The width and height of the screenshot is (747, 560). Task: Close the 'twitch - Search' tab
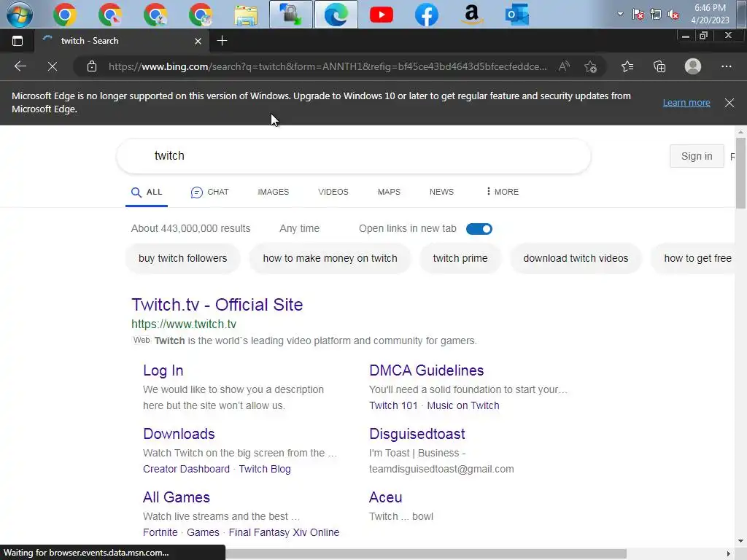[198, 41]
